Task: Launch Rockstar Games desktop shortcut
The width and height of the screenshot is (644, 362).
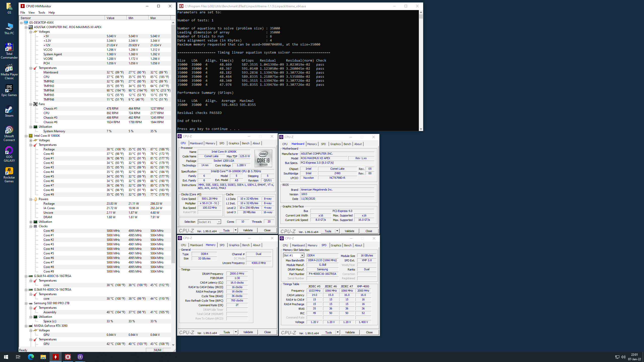Action: coord(9,174)
